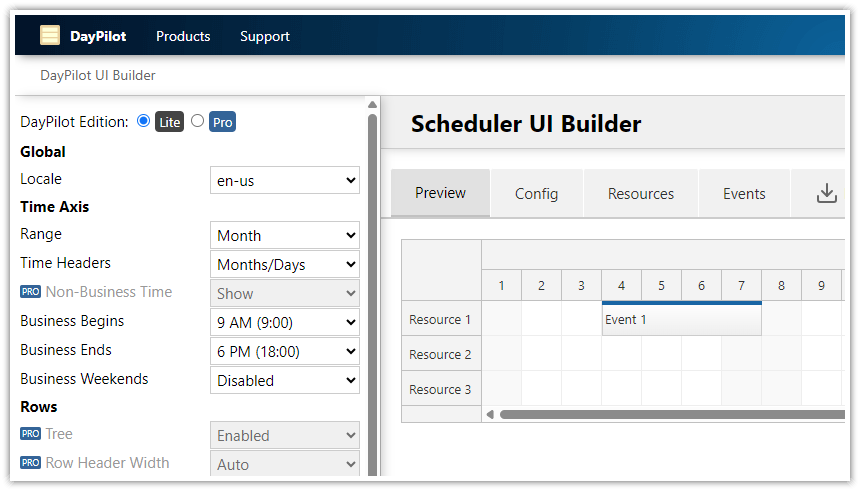Select the Lite edition radio button

(x=143, y=121)
